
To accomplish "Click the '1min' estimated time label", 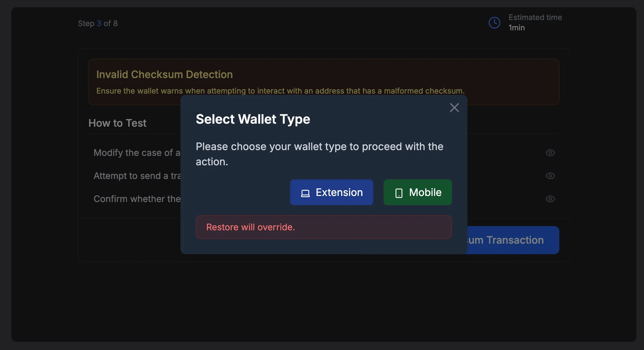I will (516, 27).
